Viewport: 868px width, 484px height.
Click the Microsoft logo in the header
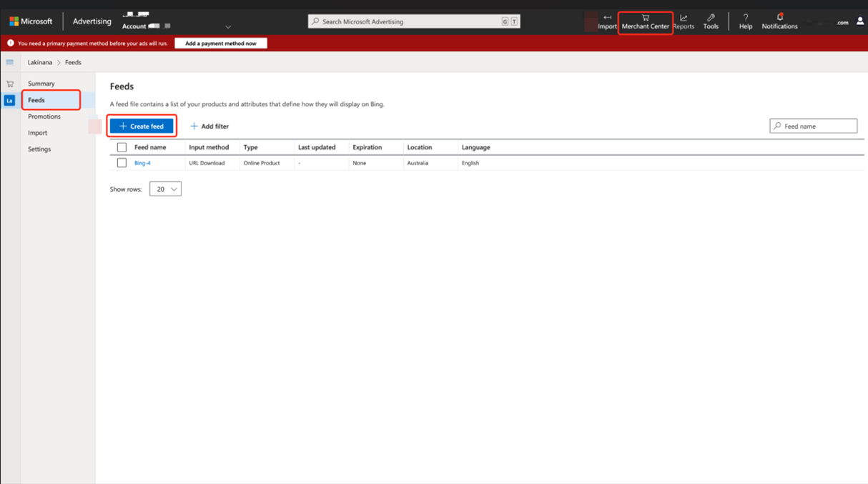pyautogui.click(x=31, y=21)
